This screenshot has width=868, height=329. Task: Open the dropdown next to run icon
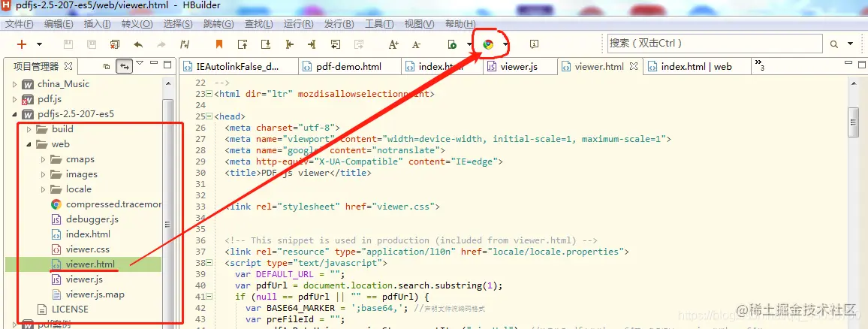(x=469, y=44)
